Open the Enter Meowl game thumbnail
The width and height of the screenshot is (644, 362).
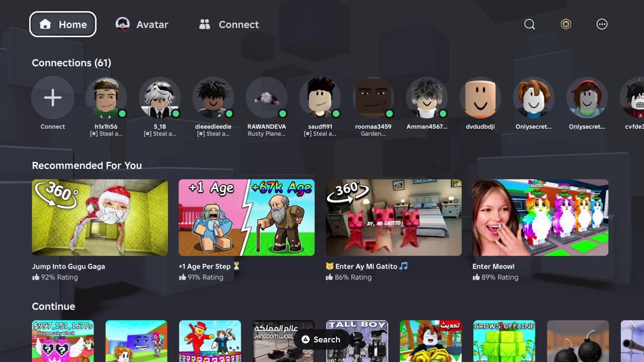tap(540, 218)
